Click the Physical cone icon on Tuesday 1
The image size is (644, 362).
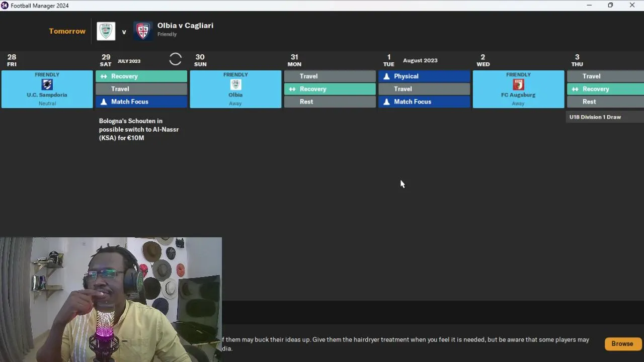tap(386, 76)
